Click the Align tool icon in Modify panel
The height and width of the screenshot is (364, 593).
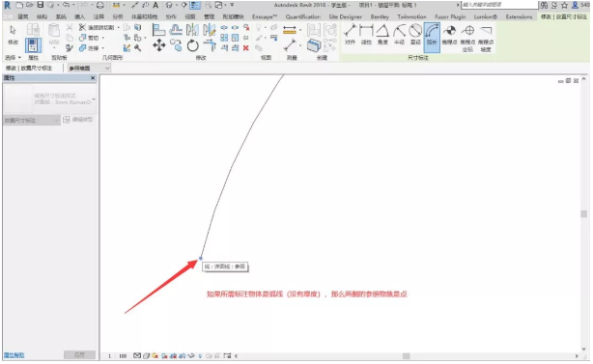pyautogui.click(x=158, y=30)
